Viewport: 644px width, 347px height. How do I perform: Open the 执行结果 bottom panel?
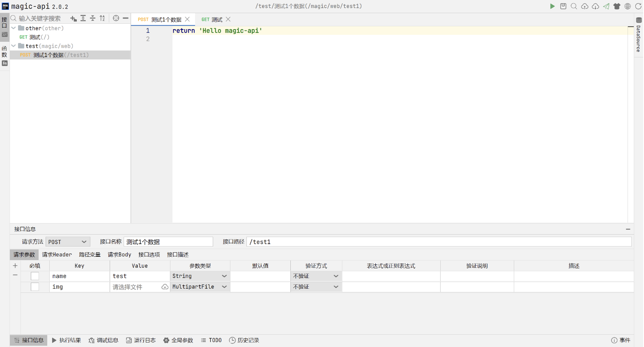[66, 340]
